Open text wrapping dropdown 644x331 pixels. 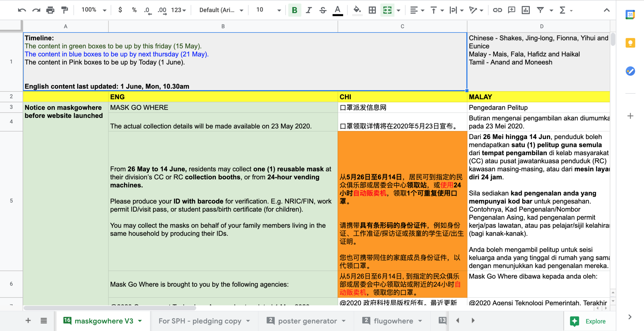[x=456, y=10]
